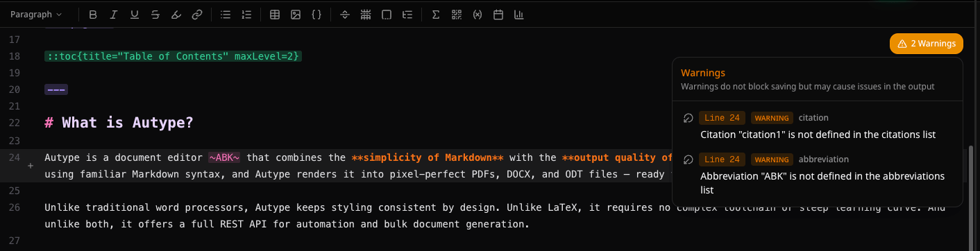Open the Paragraph style dropdown
980x251 pixels.
tap(36, 14)
